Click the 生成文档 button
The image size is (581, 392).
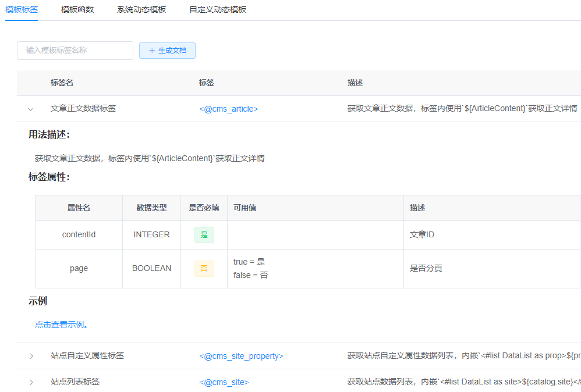(x=167, y=51)
